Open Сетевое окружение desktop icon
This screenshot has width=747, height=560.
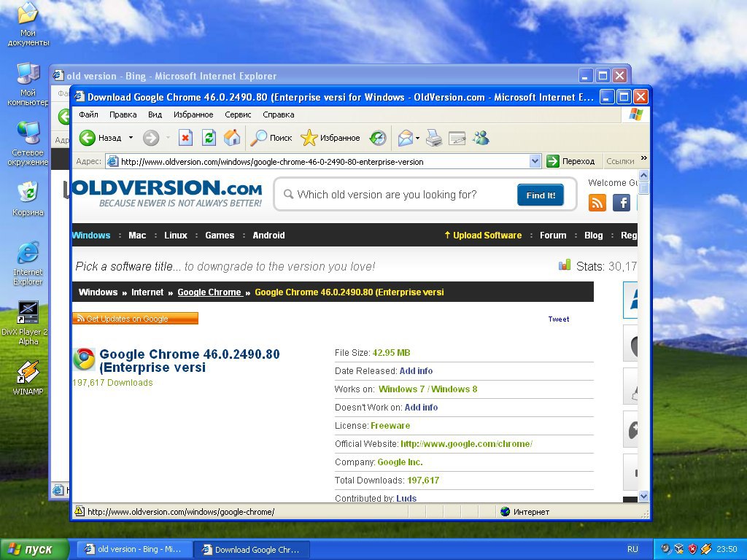pyautogui.click(x=28, y=144)
